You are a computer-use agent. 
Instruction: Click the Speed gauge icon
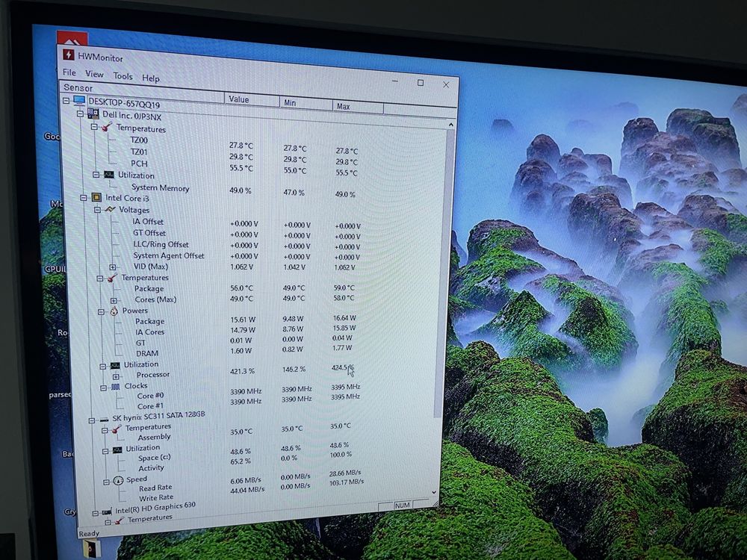click(x=118, y=480)
